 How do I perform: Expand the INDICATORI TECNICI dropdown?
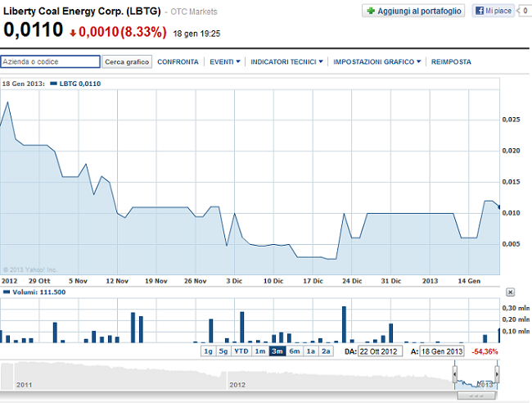pyautogui.click(x=286, y=61)
